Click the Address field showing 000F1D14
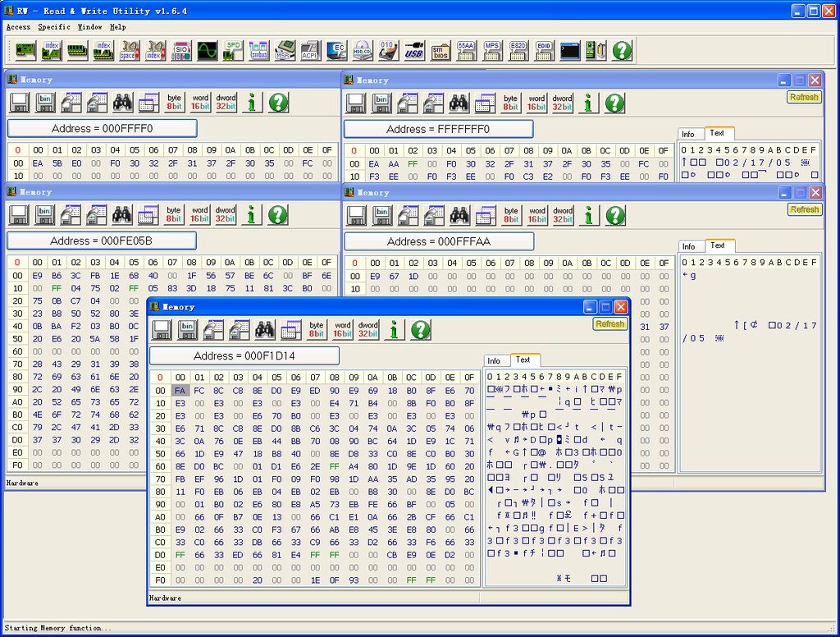Viewport: 840px width, 637px height. [x=244, y=355]
